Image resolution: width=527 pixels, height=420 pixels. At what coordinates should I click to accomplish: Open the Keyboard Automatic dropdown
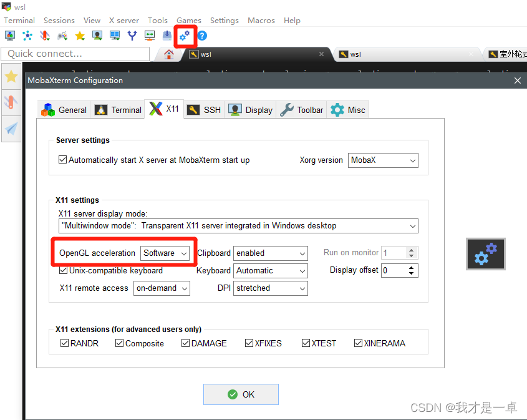tap(271, 271)
